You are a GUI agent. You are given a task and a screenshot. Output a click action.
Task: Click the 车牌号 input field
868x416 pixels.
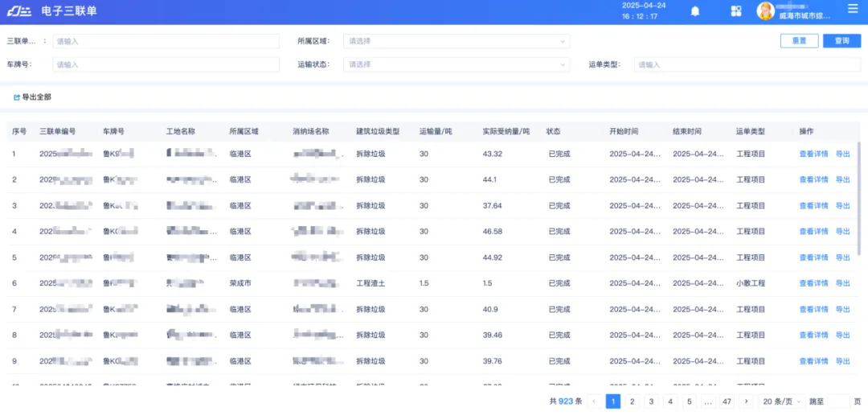pos(166,64)
